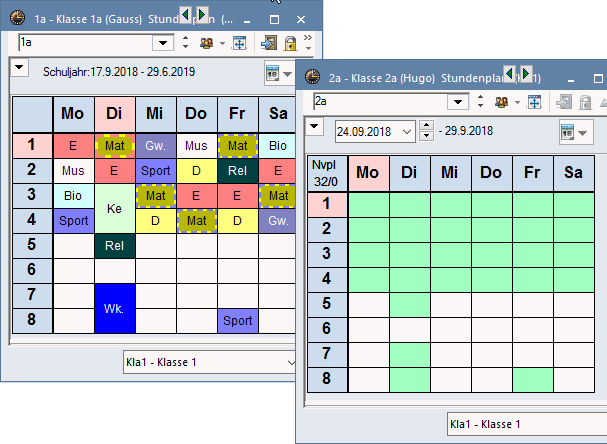Select the Bio lesson on Saturday period 1 in 1a
Image resolution: width=607 pixels, height=444 pixels.
[x=277, y=146]
